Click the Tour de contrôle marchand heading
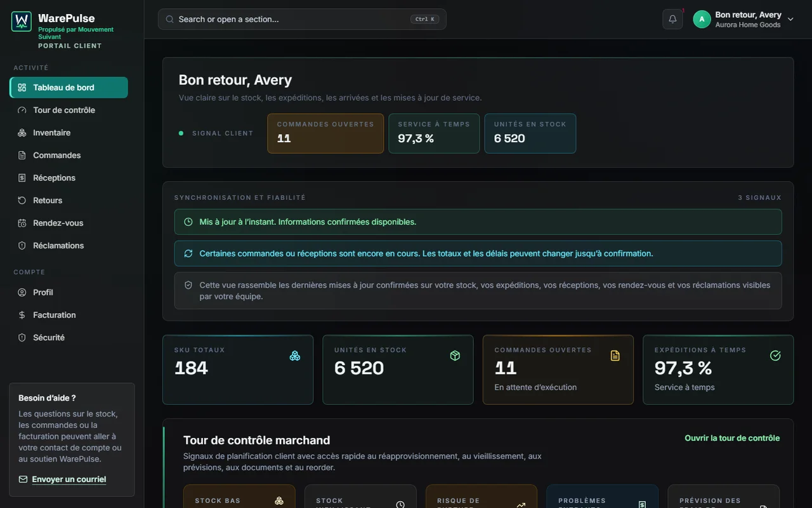Screen dimensions: 812x508 coord(257,440)
